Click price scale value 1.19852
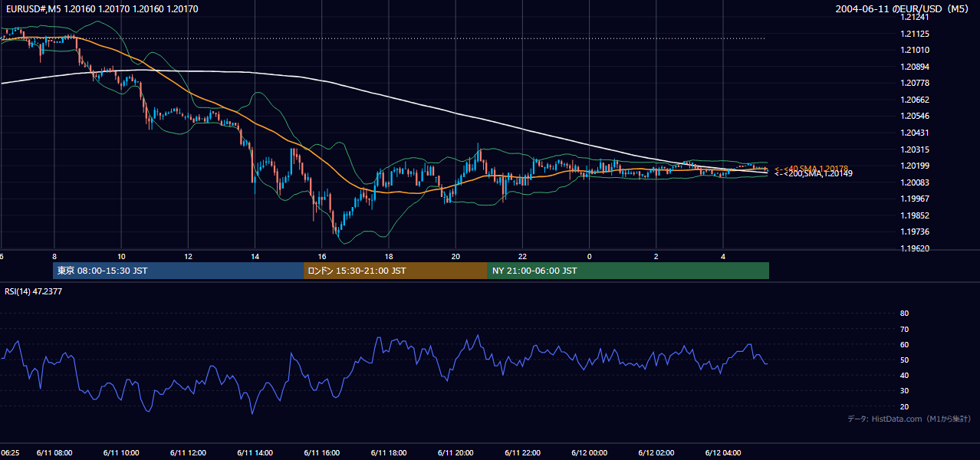Screen dimensions: 980x460 coord(915,215)
